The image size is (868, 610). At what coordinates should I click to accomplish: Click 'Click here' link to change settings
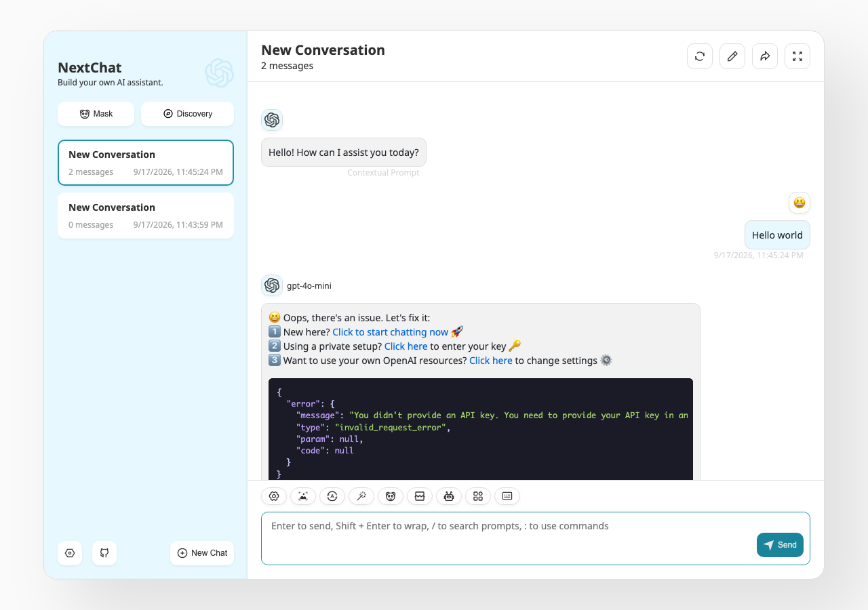click(490, 361)
